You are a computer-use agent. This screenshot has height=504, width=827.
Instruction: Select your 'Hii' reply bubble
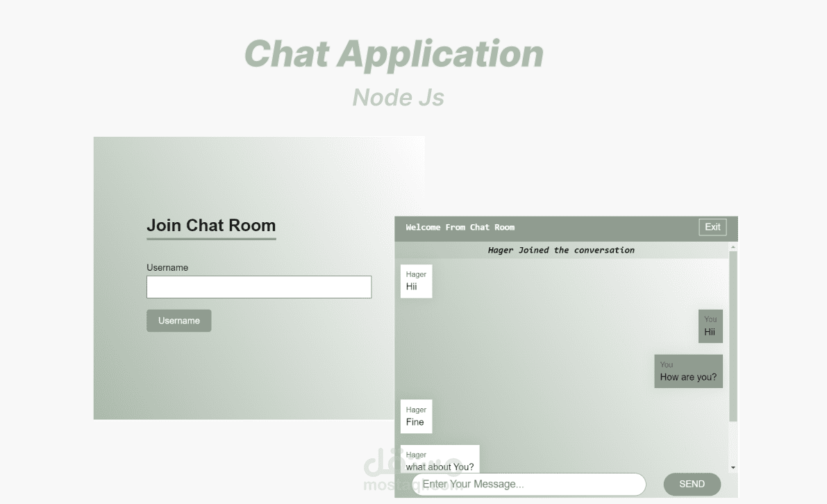710,326
